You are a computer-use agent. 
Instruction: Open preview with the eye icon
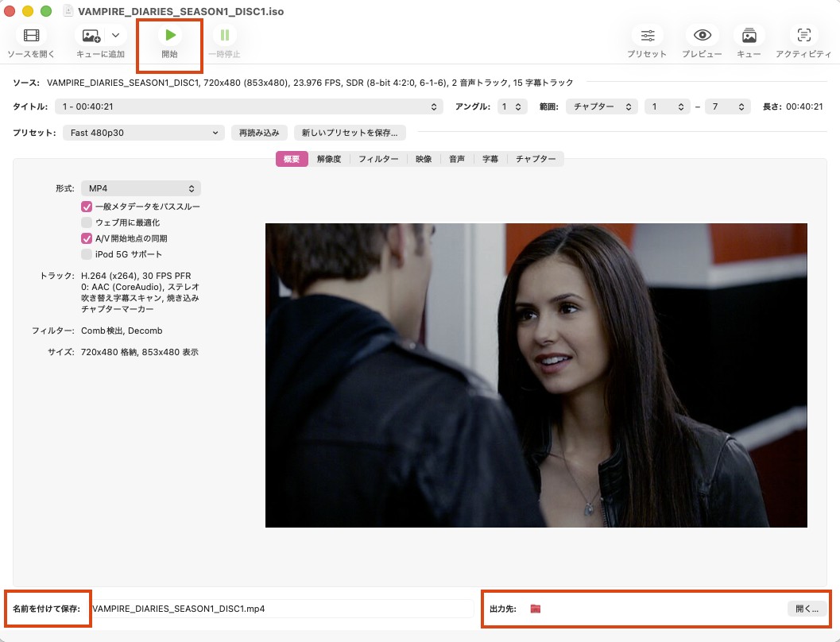[x=703, y=35]
